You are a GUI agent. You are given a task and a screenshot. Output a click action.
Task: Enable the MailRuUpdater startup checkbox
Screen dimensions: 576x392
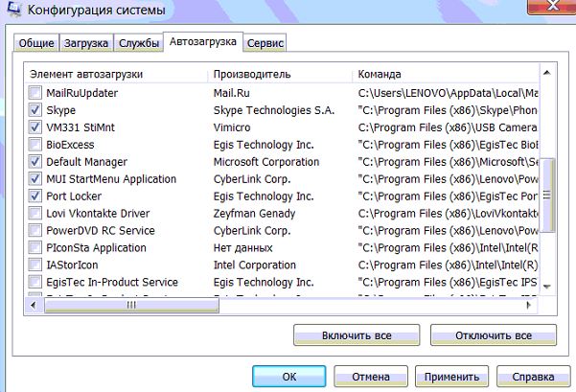click(x=35, y=93)
